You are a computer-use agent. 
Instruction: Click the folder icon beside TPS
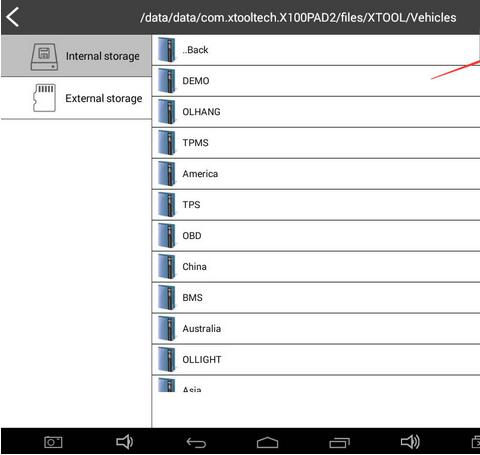pos(166,205)
